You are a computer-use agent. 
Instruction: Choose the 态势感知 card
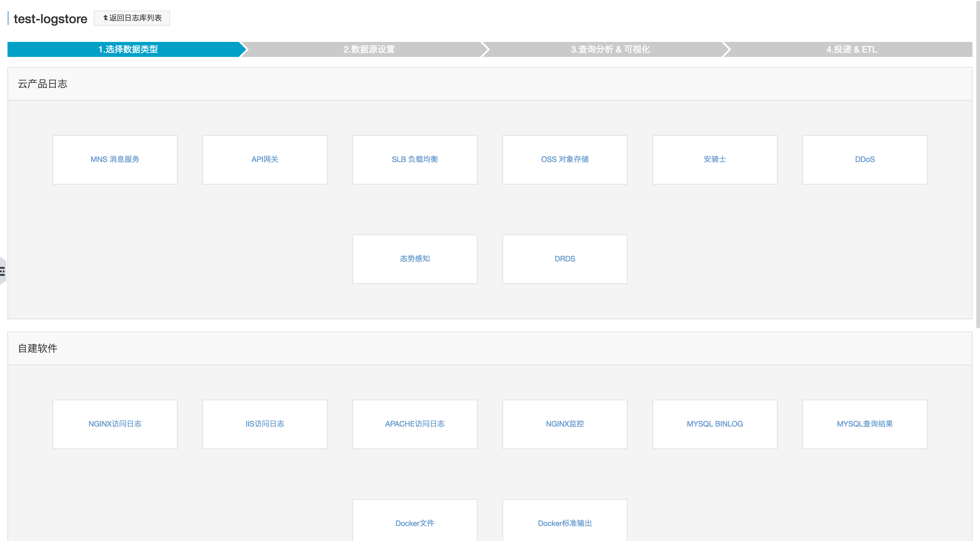[415, 259]
